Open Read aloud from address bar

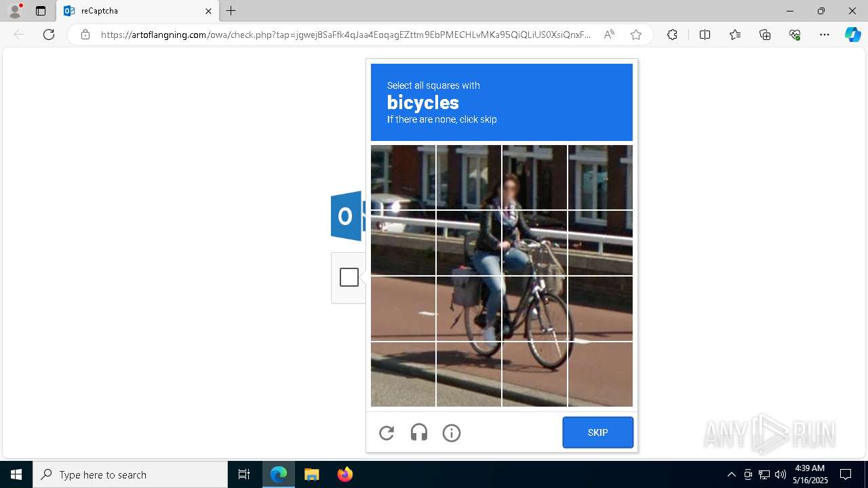pos(609,35)
